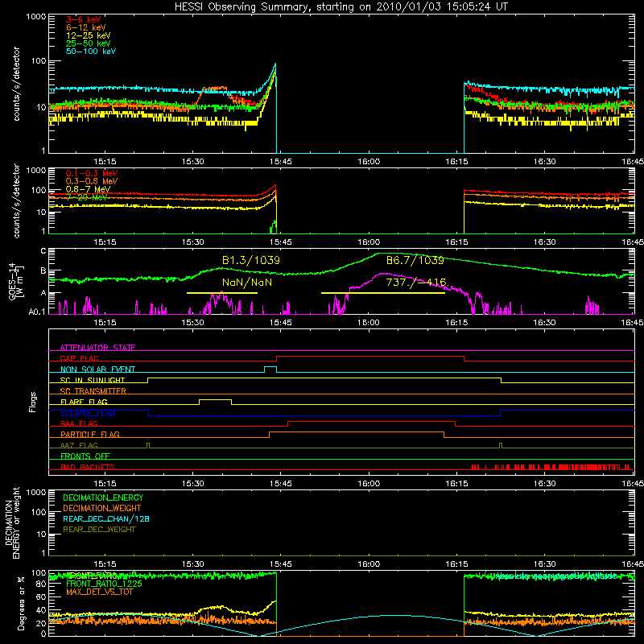
Task: Click the SC_IN_SUNLIGHT flag label
Action: click(x=93, y=380)
